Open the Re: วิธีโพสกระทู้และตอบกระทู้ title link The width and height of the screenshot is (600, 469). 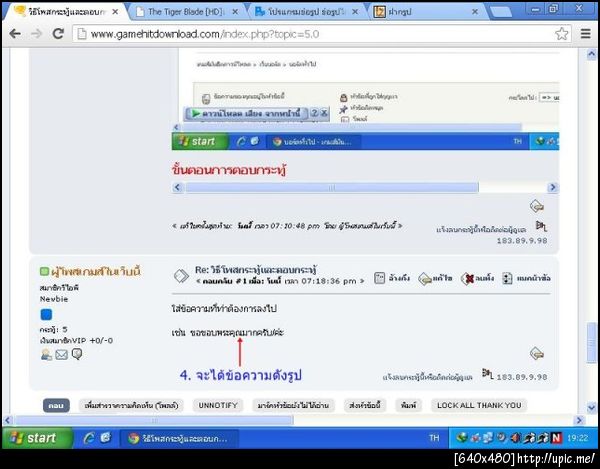pyautogui.click(x=256, y=270)
